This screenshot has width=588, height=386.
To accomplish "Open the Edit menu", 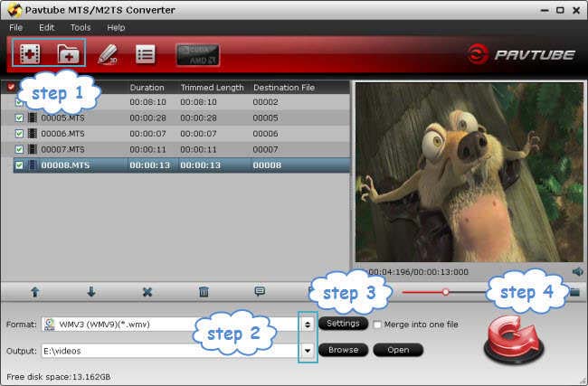I will pyautogui.click(x=46, y=28).
